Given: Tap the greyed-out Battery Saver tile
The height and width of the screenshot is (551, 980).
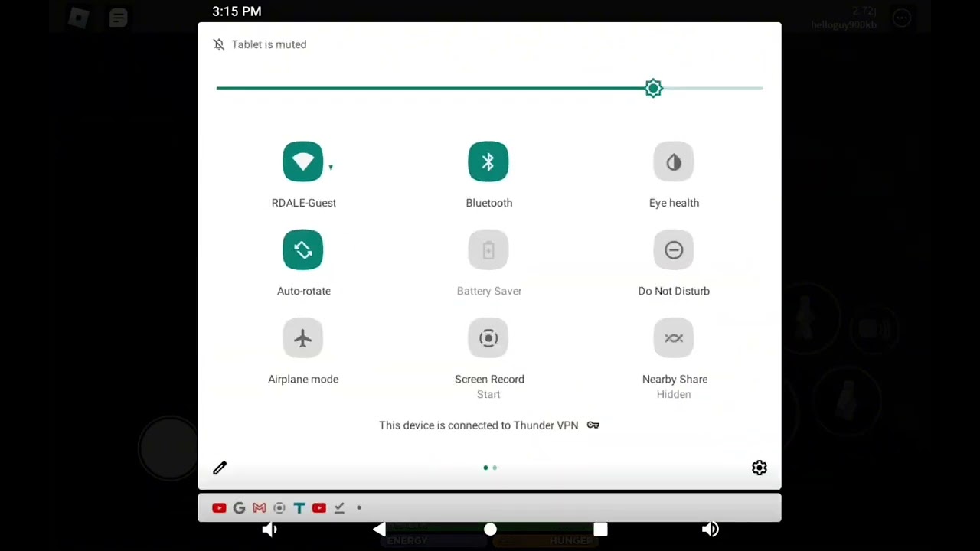Looking at the screenshot, I should click(x=488, y=249).
